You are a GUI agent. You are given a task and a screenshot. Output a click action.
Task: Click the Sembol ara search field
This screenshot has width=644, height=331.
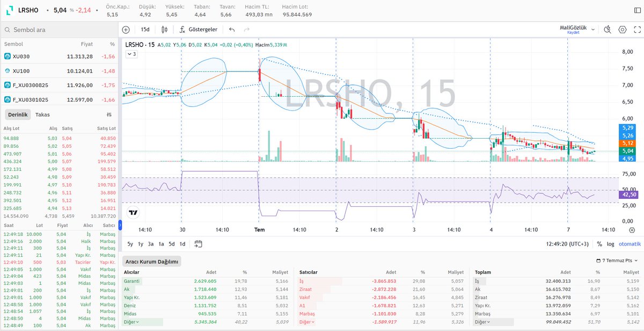coord(59,31)
